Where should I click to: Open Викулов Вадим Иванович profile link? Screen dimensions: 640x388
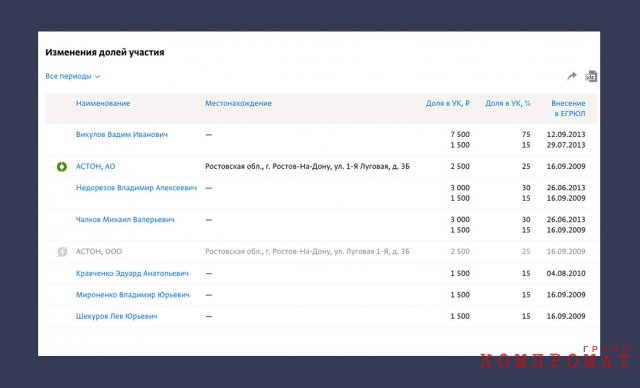tap(122, 134)
